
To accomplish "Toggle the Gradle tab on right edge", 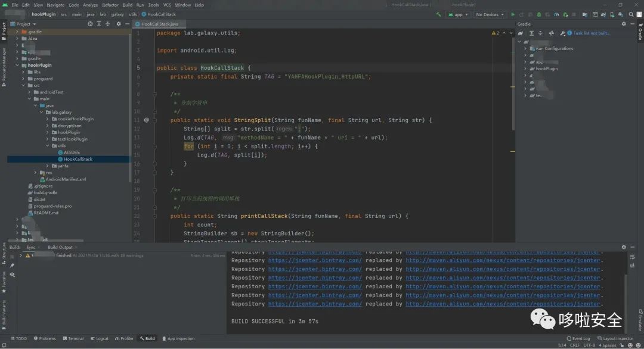I will 640,32.
